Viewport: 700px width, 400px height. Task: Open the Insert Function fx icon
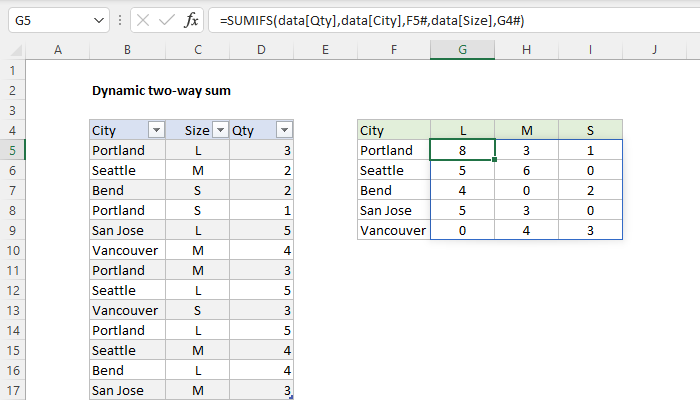tap(191, 20)
